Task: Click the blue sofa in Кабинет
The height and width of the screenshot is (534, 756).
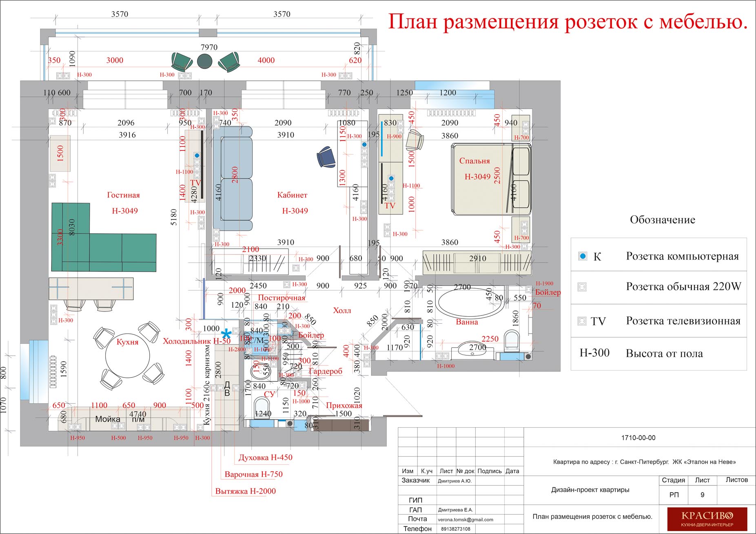Action: tap(233, 179)
